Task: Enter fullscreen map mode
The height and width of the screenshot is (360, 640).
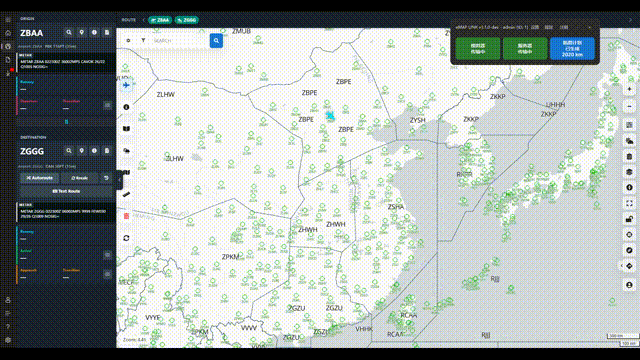Action: click(629, 203)
